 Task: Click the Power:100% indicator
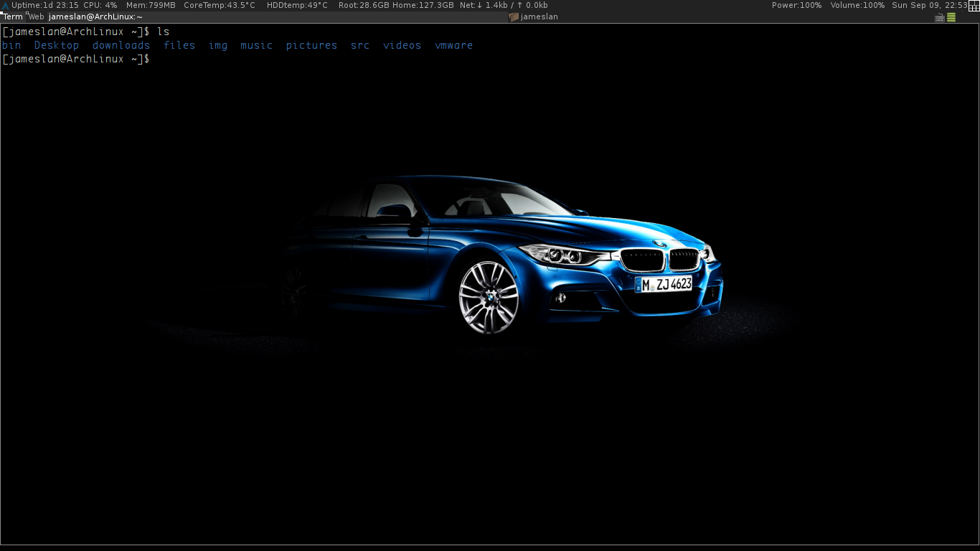tap(796, 5)
